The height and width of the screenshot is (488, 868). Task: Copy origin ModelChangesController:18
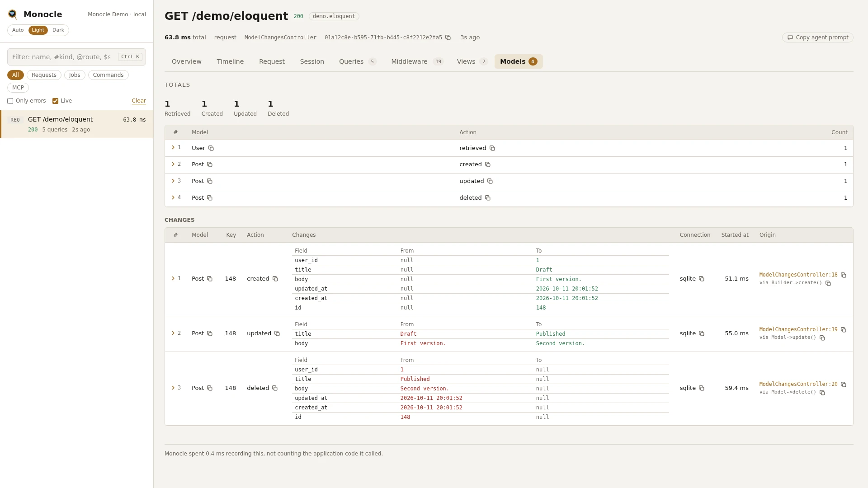click(844, 275)
